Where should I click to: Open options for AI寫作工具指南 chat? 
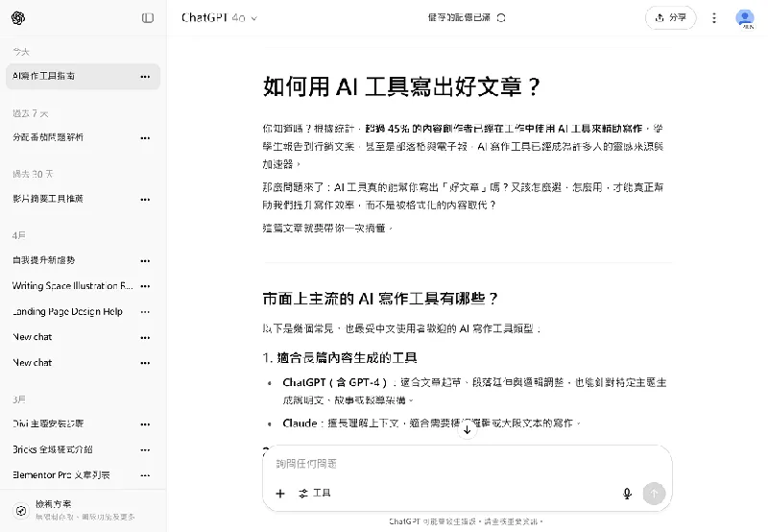pos(145,77)
